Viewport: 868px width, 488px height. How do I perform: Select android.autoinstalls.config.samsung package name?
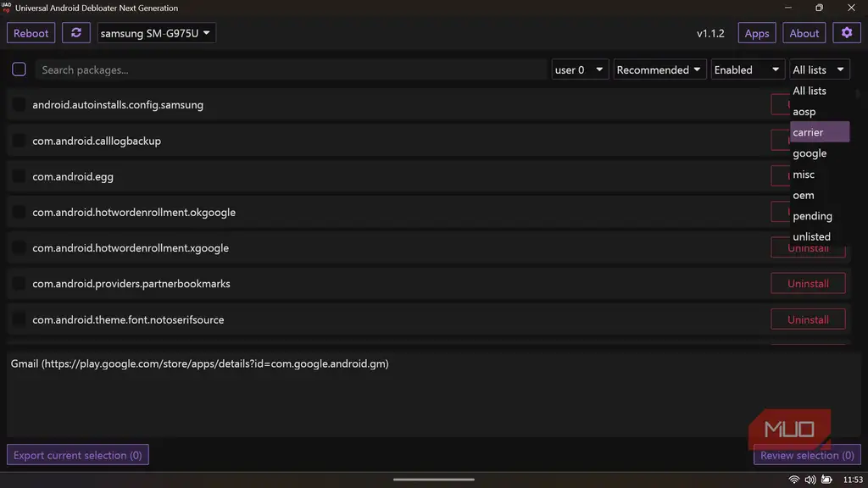(x=118, y=104)
